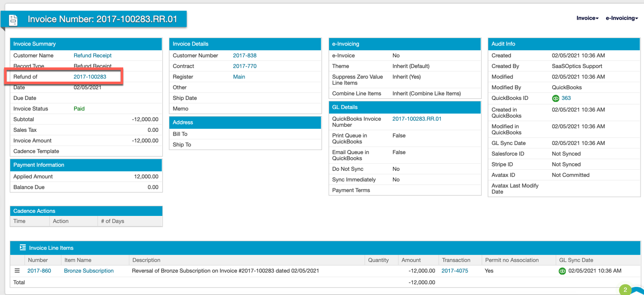
Task: Click Suppress Zero Value Line Items Inherit (Yes)
Action: (x=407, y=77)
